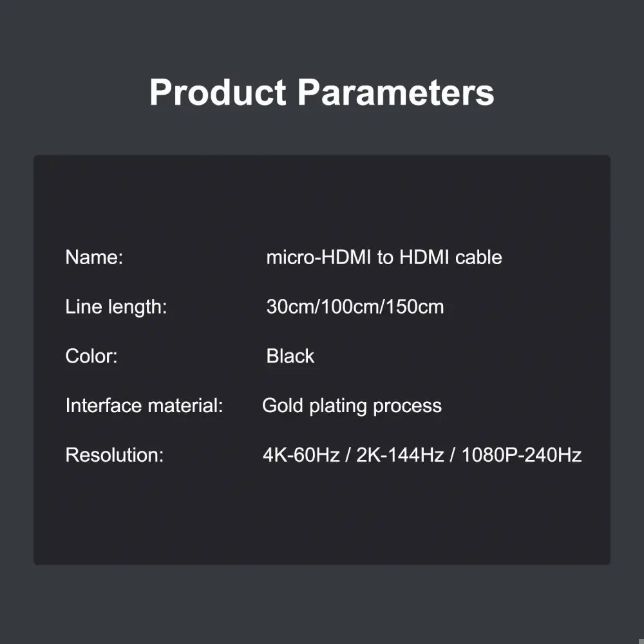This screenshot has width=644, height=644.
Task: Select the 150cm line length text
Action: pyautogui.click(x=415, y=307)
